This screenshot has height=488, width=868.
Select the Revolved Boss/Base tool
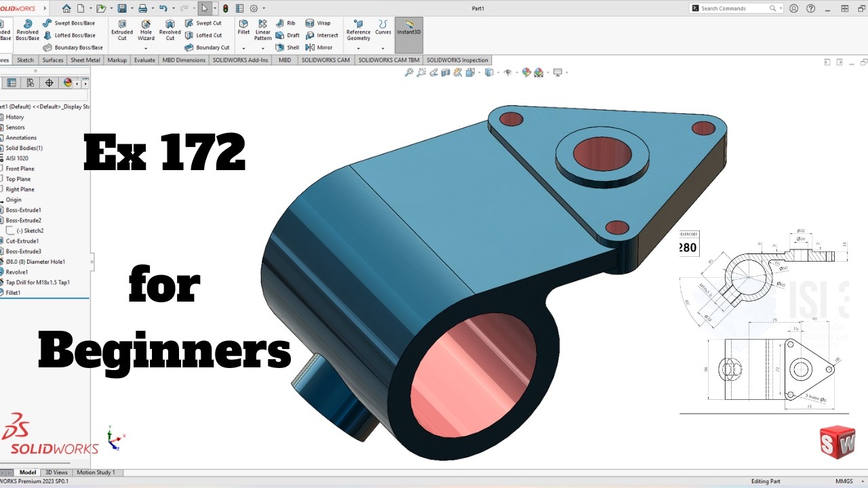pos(27,30)
